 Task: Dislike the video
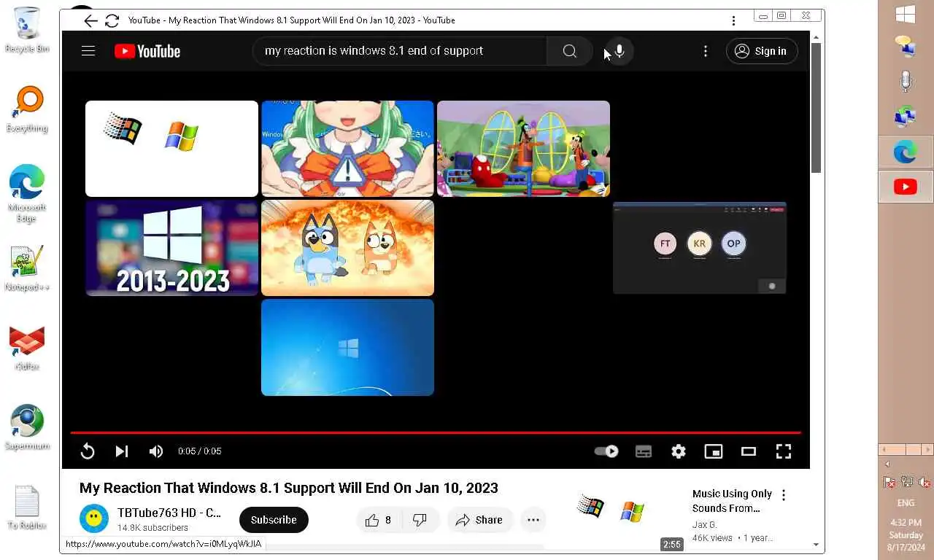click(x=420, y=520)
